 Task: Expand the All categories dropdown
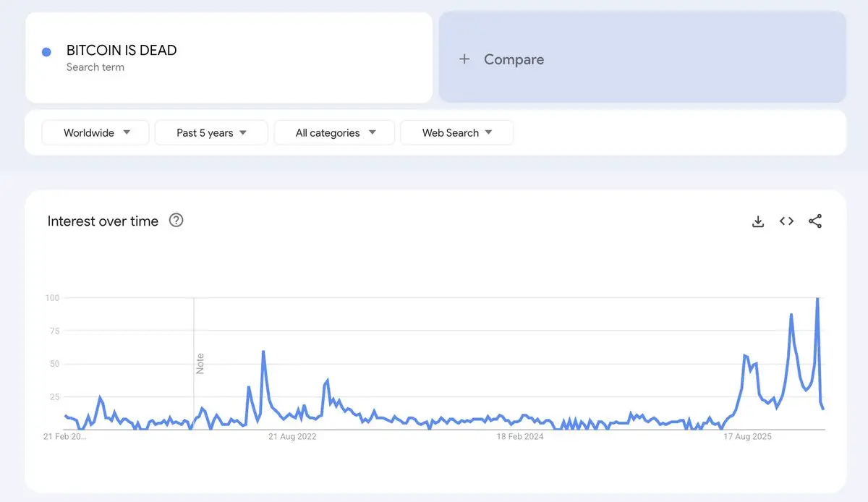(x=335, y=133)
